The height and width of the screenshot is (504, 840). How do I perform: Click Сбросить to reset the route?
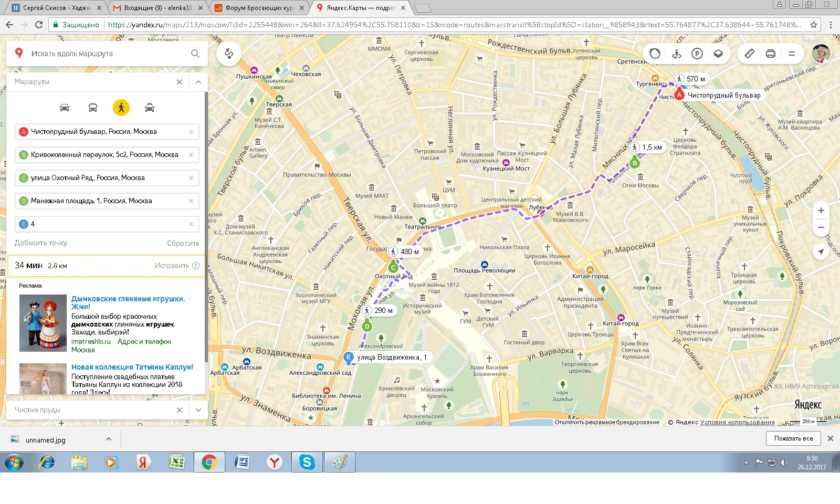183,243
